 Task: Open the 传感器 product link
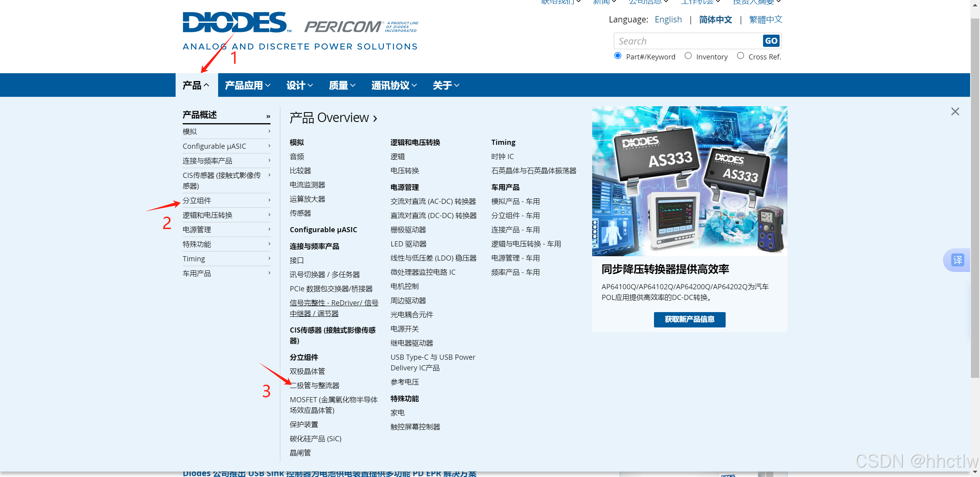coord(300,213)
